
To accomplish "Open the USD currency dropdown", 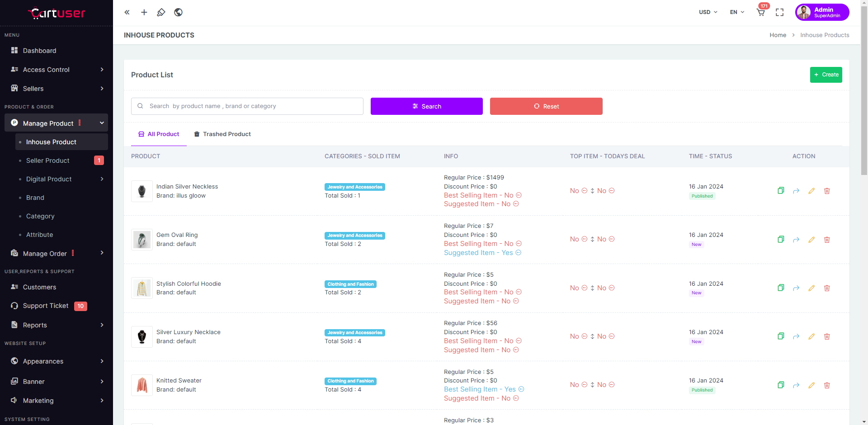I will 708,12.
